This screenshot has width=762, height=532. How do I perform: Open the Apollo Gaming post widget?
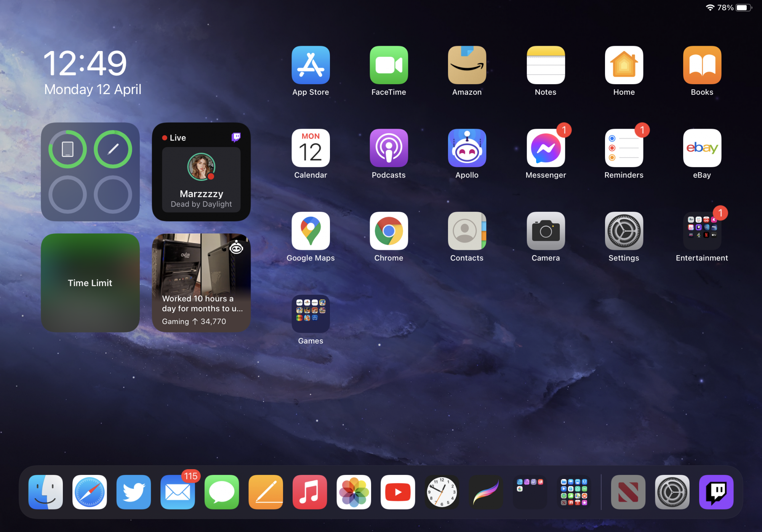201,283
